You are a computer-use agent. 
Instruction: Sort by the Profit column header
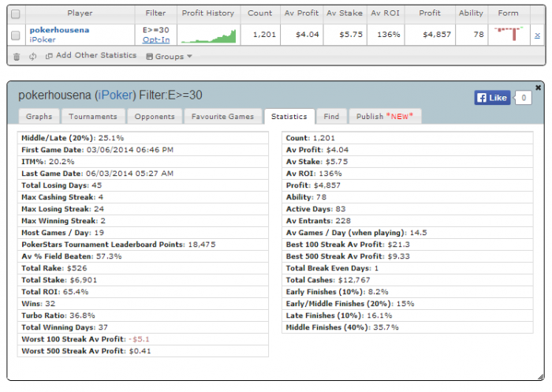(x=430, y=13)
